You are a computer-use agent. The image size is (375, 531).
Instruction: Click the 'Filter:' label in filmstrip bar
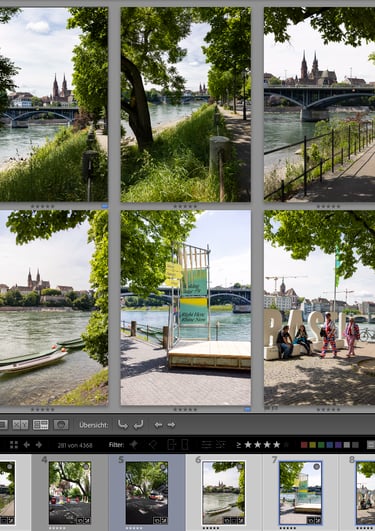(x=117, y=445)
